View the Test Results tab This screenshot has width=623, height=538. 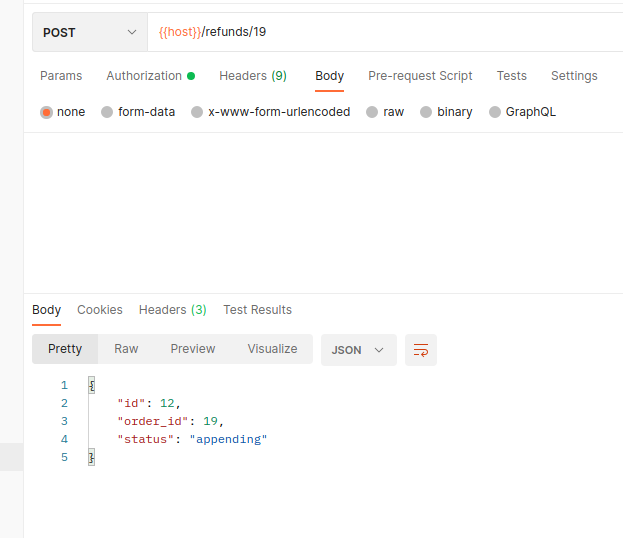click(257, 310)
